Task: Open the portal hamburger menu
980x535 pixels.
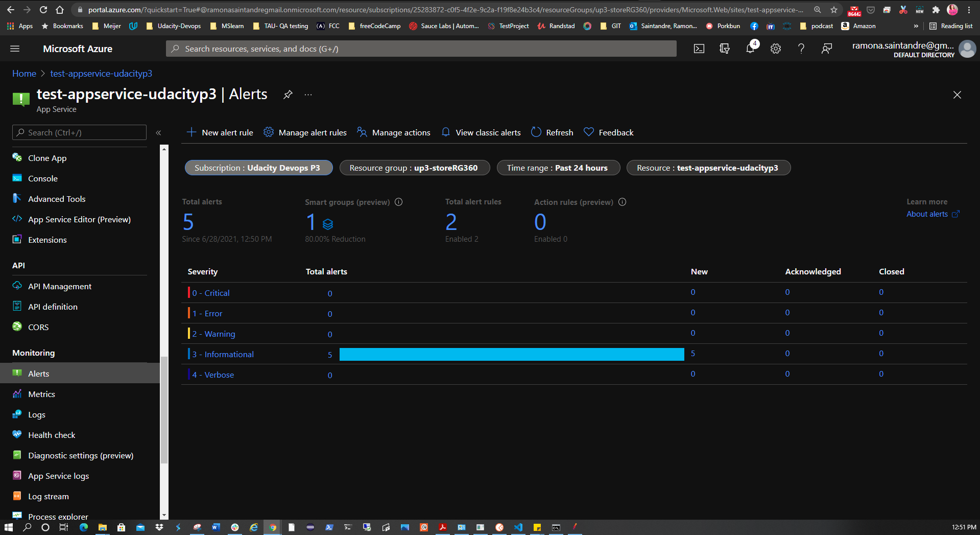Action: (15, 49)
